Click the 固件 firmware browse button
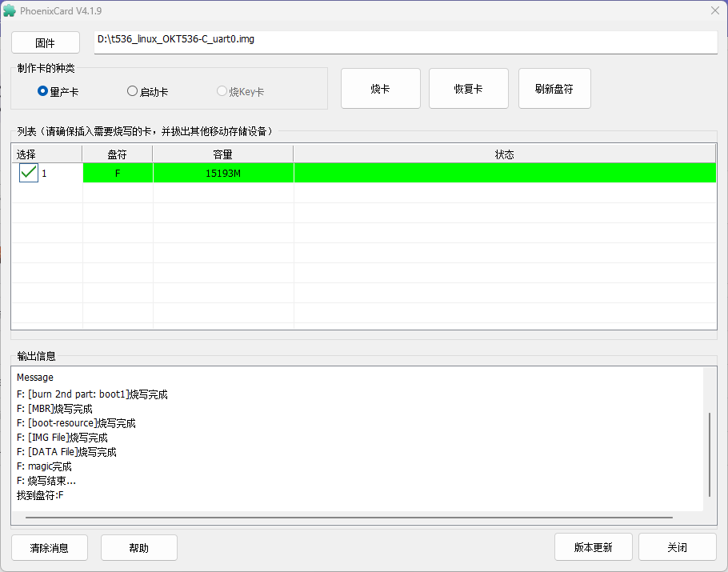This screenshot has height=572, width=728. pos(46,42)
